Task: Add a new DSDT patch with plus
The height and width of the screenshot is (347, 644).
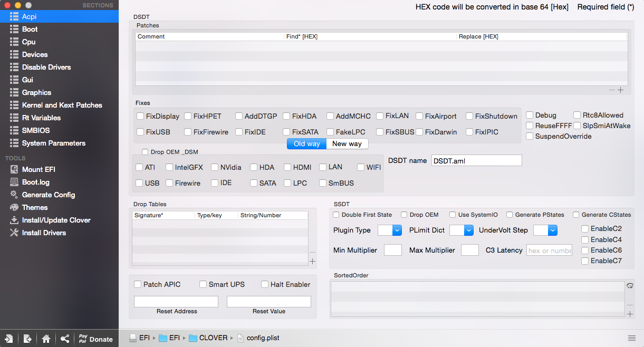Action: 621,90
